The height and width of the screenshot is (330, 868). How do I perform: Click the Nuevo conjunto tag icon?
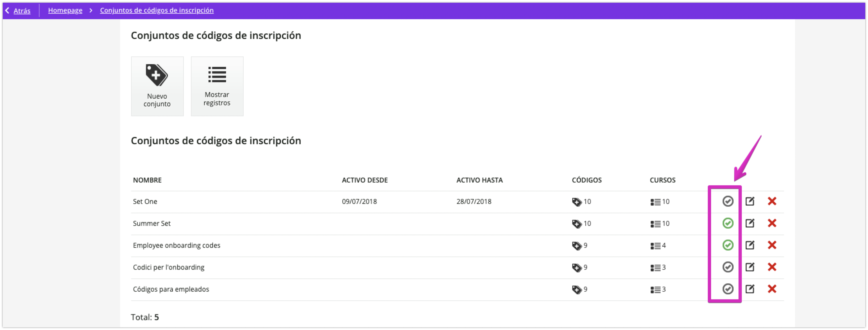156,75
